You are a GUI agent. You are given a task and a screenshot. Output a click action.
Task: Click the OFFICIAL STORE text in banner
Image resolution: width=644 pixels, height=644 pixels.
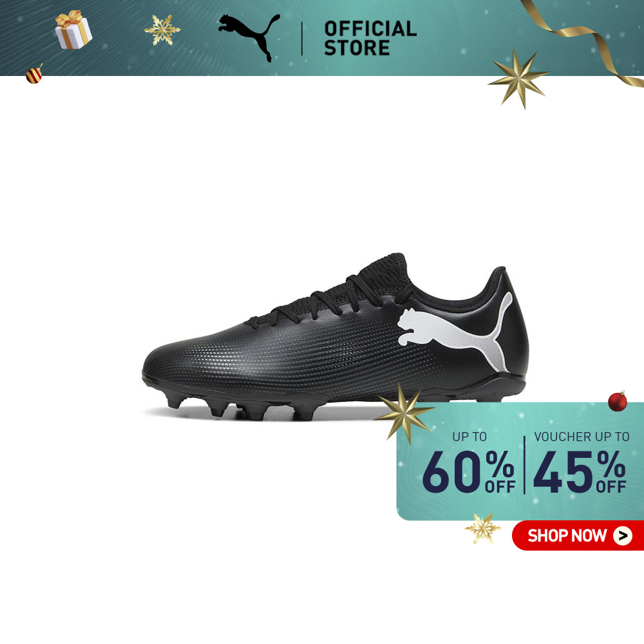coord(370,38)
